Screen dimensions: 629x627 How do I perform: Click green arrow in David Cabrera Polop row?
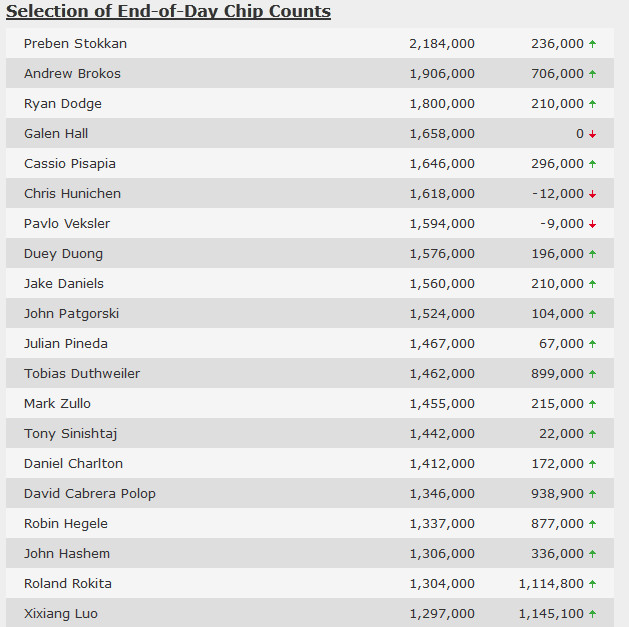[592, 494]
